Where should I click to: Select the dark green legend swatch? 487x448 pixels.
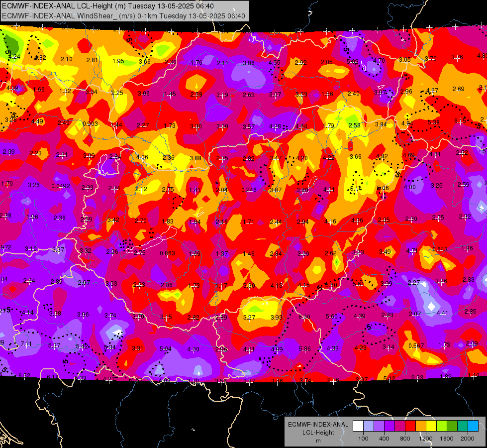[x=452, y=426]
